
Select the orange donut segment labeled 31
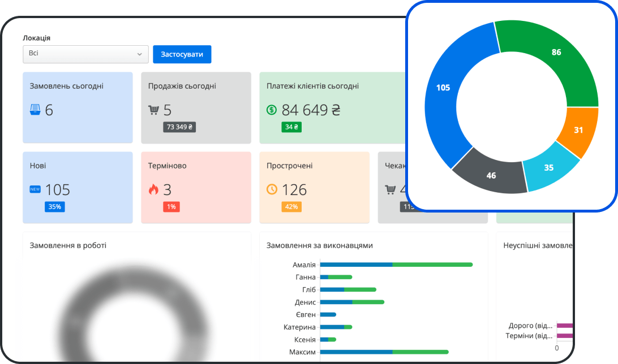[578, 130]
